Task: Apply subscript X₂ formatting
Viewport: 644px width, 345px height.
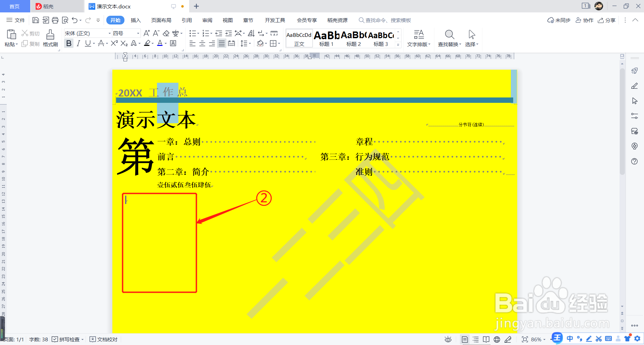Action: (x=124, y=43)
